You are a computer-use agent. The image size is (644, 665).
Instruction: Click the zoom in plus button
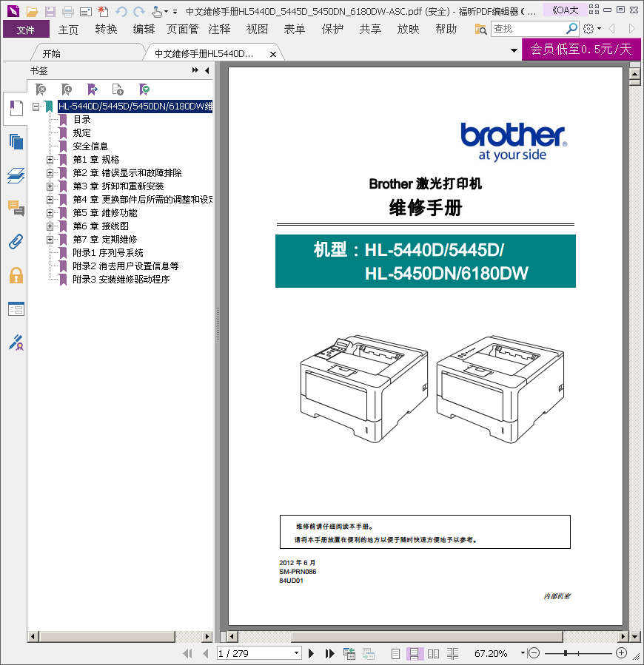622,653
